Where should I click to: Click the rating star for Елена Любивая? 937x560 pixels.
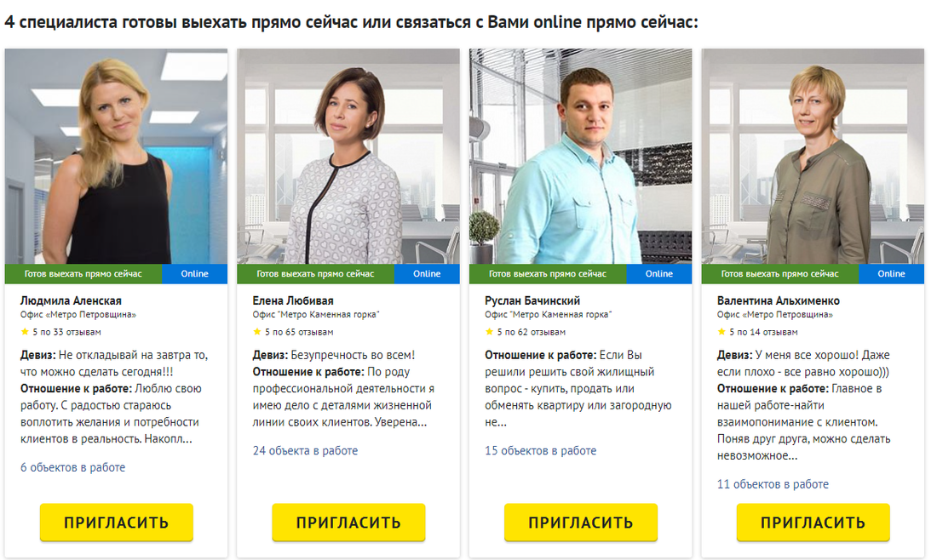click(x=257, y=332)
